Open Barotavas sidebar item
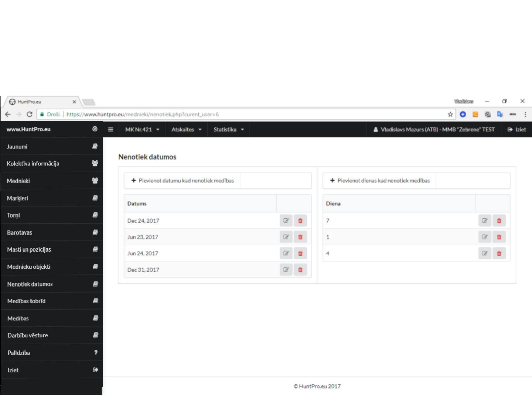Image resolution: width=532 pixels, height=399 pixels. [x=52, y=232]
